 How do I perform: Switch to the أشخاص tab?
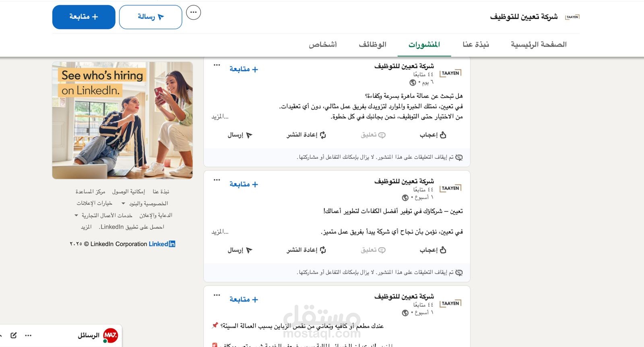(323, 44)
